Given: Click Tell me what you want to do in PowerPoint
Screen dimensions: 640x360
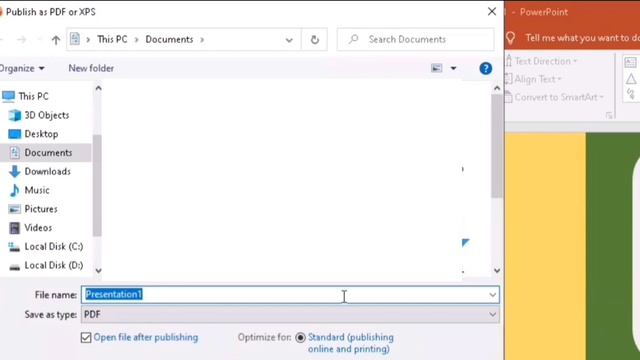Looking at the screenshot, I should click(x=582, y=38).
